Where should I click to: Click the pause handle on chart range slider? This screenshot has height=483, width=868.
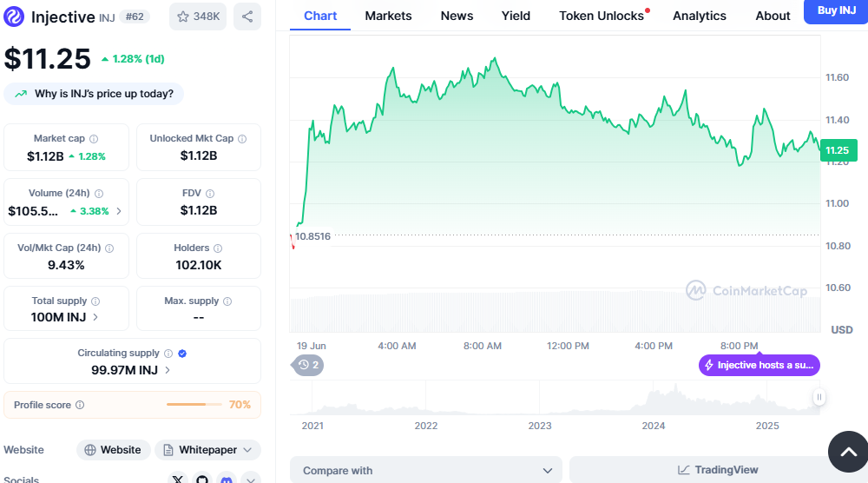coord(819,397)
